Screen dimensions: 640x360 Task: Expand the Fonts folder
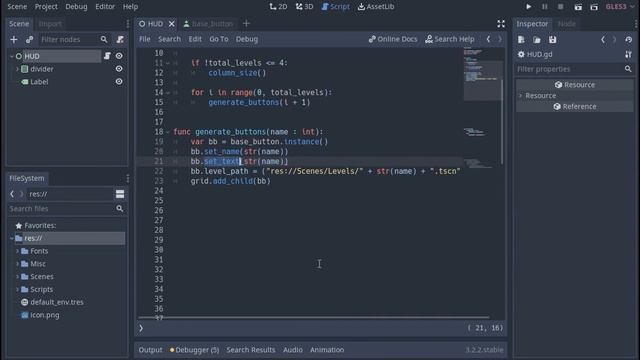[17, 251]
